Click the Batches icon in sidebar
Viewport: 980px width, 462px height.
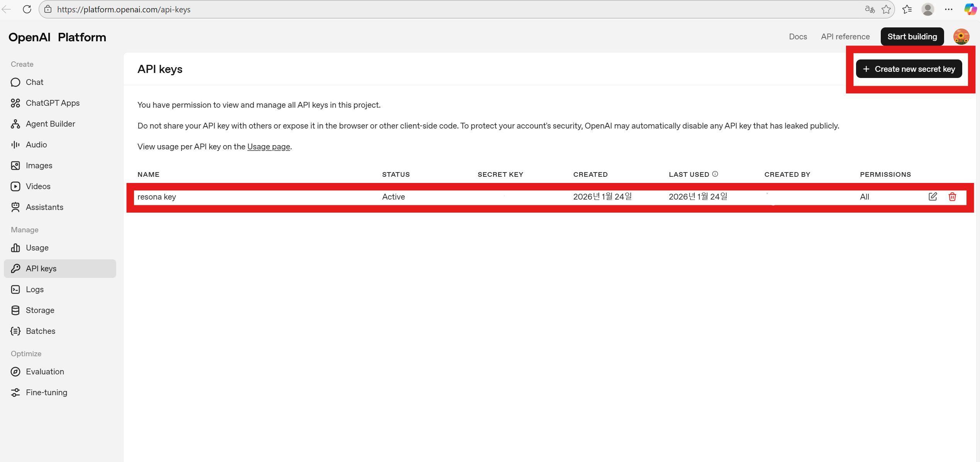[x=15, y=331]
